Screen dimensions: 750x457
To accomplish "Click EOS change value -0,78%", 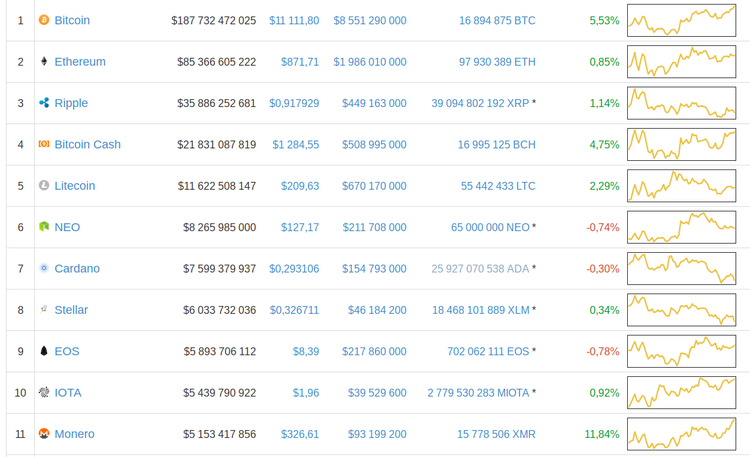I will (x=603, y=351).
